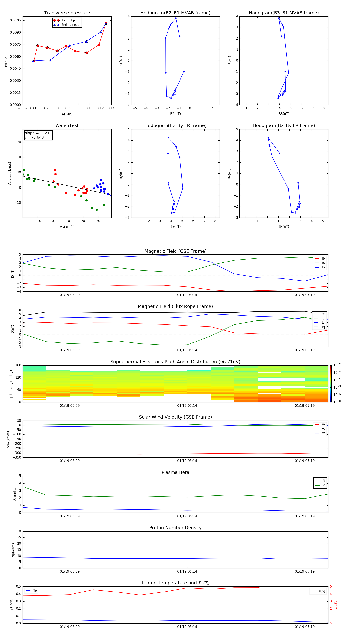Select Bx' in Flux Rope legend
This screenshot has height=644, width=351.
pos(320,314)
